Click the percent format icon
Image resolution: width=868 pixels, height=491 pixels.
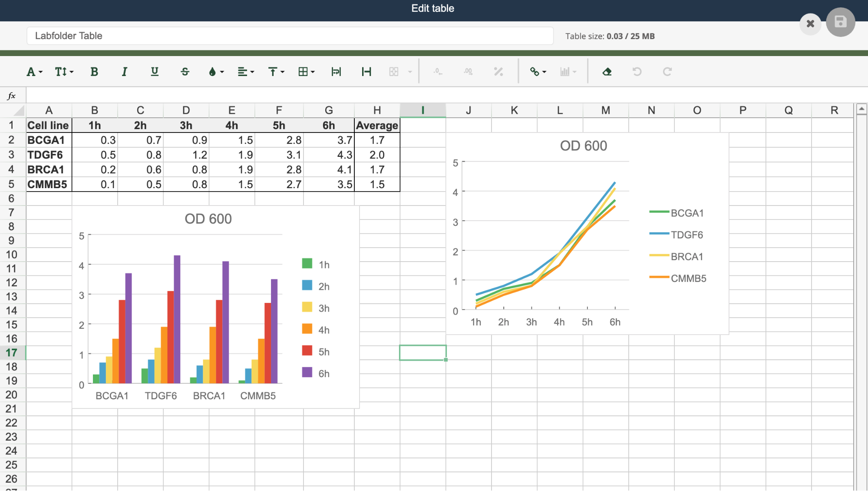click(x=498, y=72)
